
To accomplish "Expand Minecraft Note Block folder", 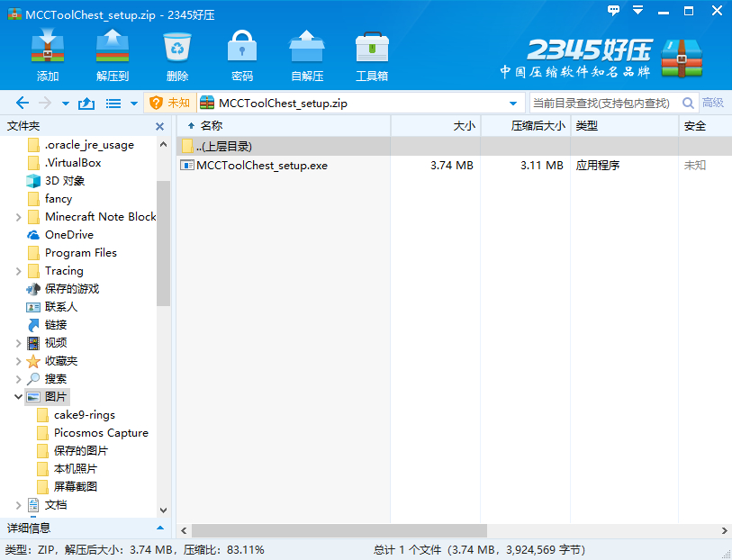I will click(x=18, y=217).
